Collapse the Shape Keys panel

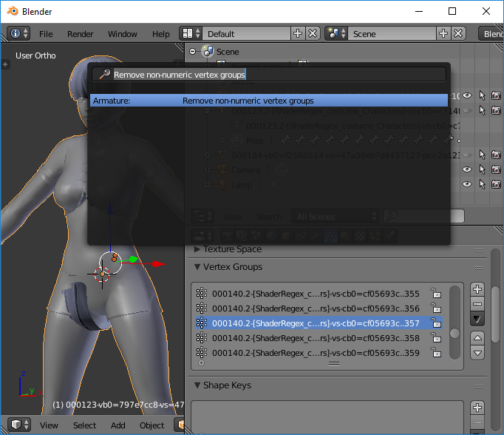click(197, 385)
